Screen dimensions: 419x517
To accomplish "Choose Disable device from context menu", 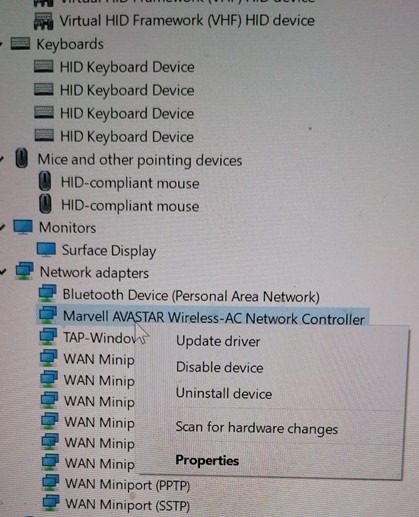I will click(220, 368).
